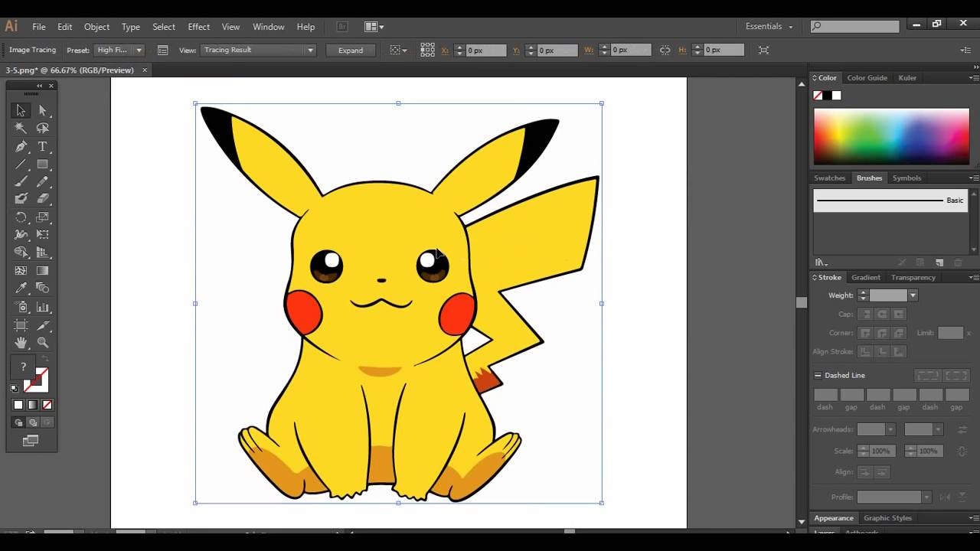Open the Image Trace panel icon
980x551 pixels.
[x=162, y=50]
